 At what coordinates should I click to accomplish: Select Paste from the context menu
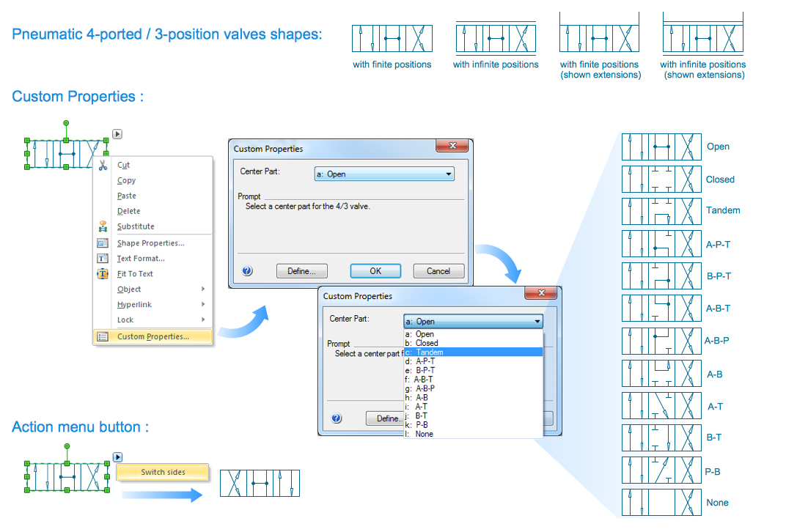pos(153,196)
